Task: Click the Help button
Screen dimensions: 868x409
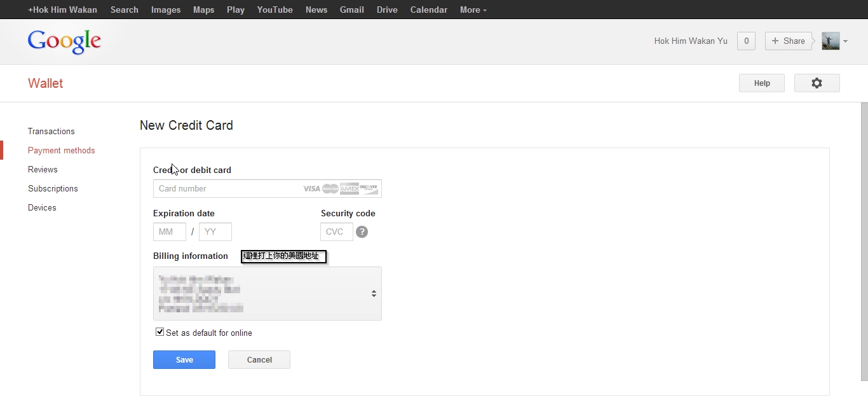Action: (762, 83)
